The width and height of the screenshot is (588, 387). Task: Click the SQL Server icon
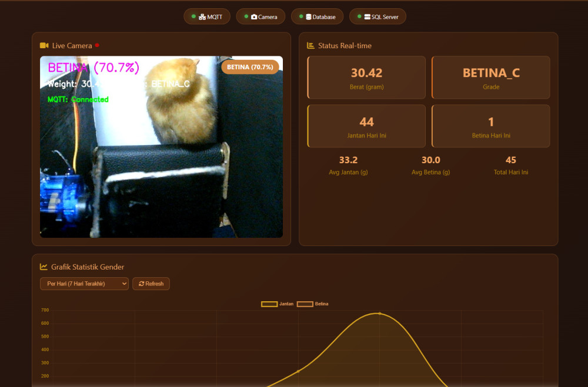(x=367, y=17)
